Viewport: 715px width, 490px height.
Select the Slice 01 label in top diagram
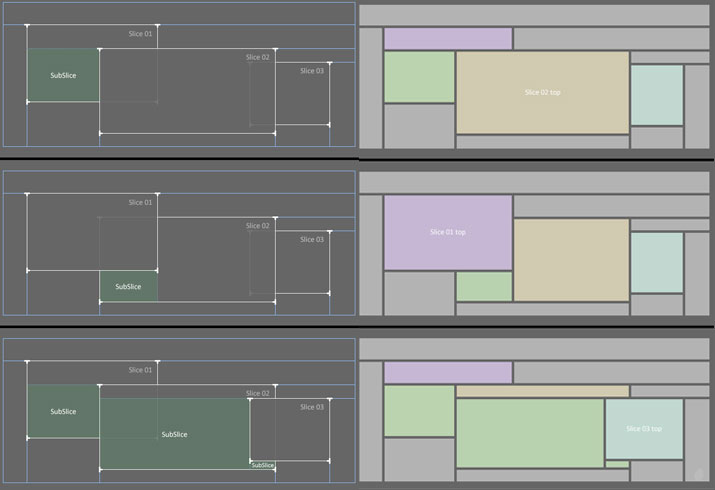pos(141,34)
